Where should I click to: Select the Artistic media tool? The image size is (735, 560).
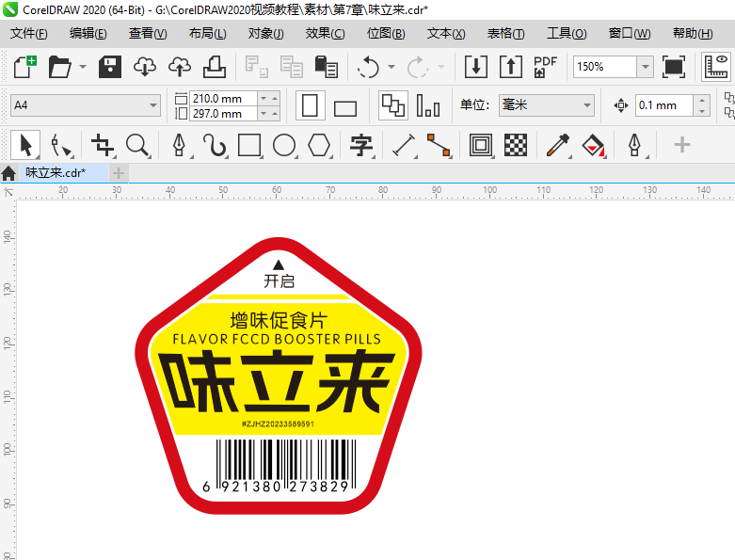215,145
